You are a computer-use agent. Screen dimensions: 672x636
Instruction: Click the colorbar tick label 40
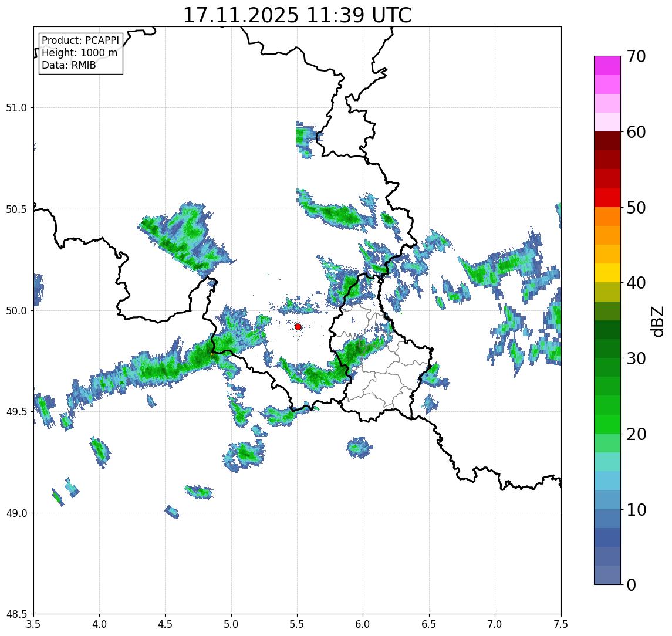pyautogui.click(x=636, y=283)
